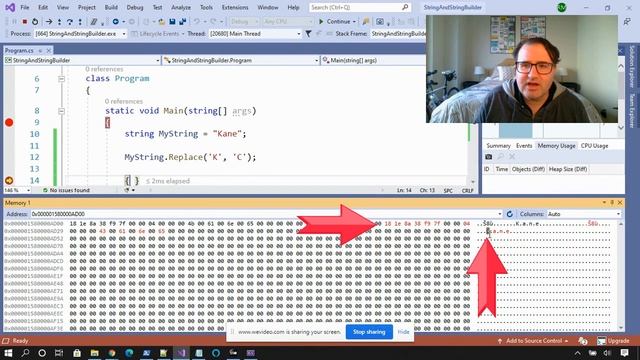Switch to the Events tab
Screen dimensions: 640x360
coord(524,146)
